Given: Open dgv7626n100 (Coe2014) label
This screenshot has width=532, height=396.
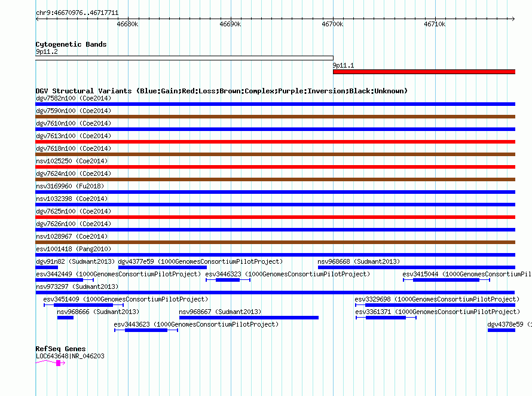Looking at the screenshot, I should tap(74, 224).
